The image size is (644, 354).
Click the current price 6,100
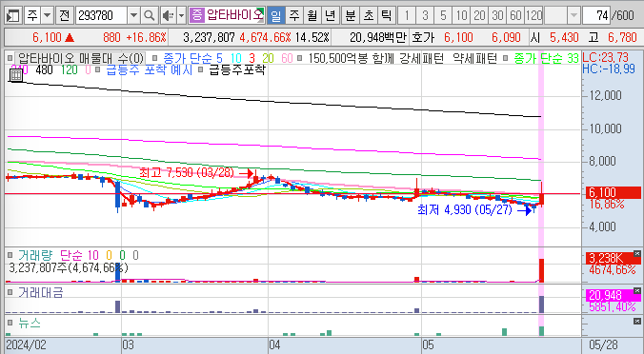pyautogui.click(x=47, y=38)
